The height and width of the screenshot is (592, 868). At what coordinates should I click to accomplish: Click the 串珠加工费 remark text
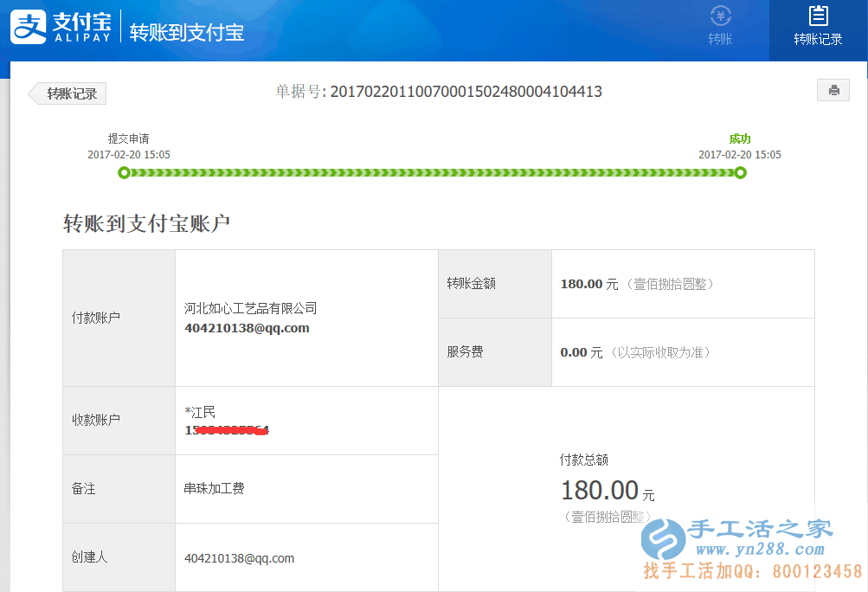point(214,489)
